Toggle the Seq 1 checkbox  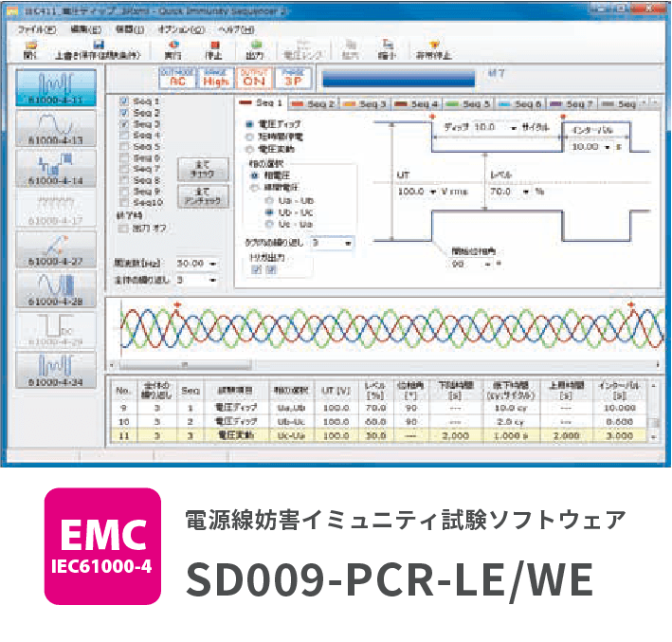pyautogui.click(x=124, y=101)
